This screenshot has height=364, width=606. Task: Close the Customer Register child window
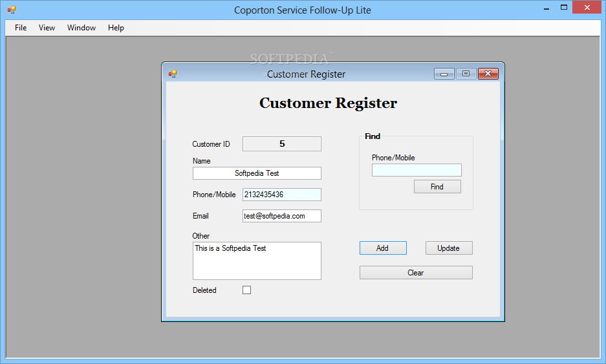pyautogui.click(x=488, y=74)
